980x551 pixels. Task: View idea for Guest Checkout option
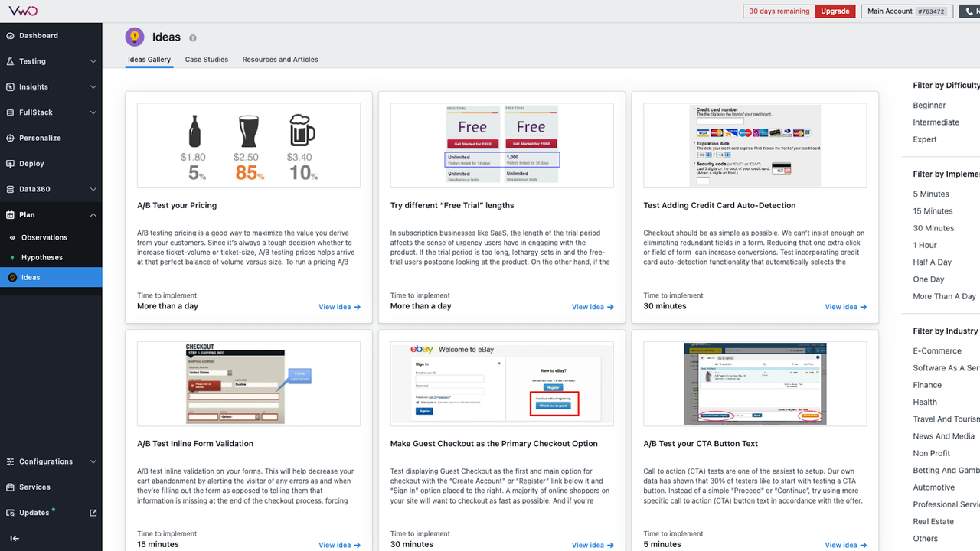pos(593,545)
